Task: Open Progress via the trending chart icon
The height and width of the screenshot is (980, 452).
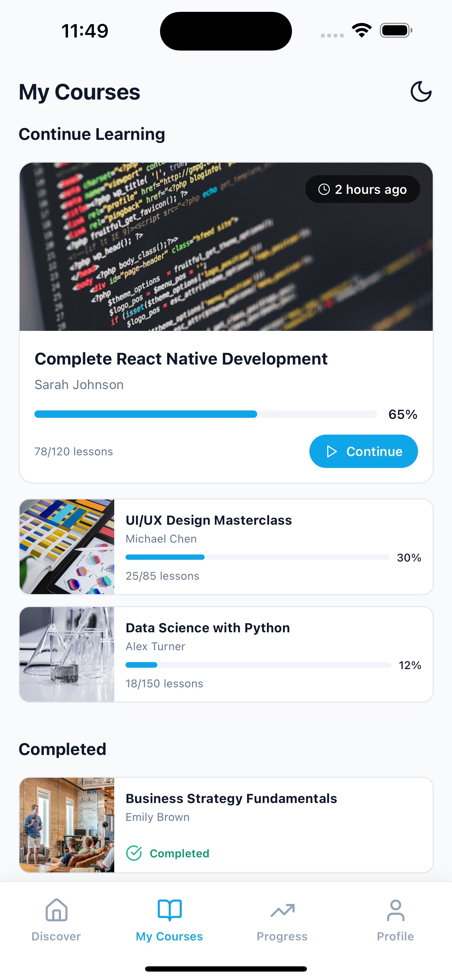Action: click(282, 911)
